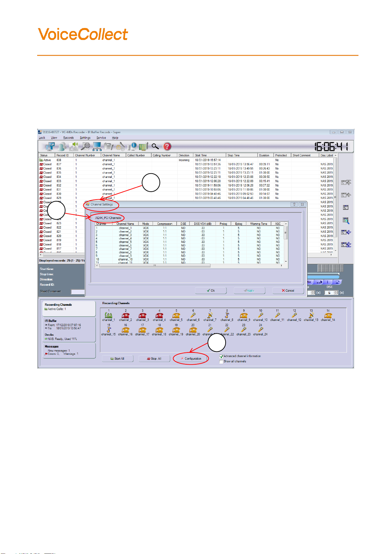Click Ok in Channel Settings dialog
Image resolution: width=392 pixels, height=554 pixels.
[x=211, y=291]
